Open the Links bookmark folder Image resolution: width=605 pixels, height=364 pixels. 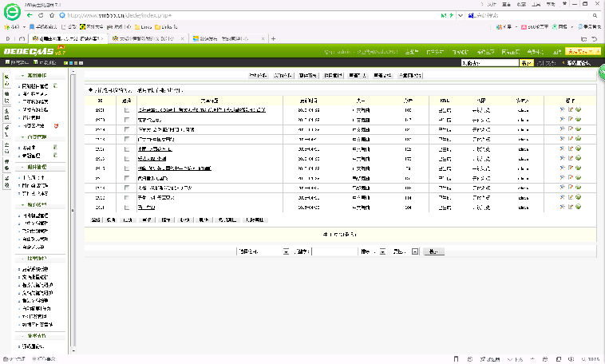(x=143, y=27)
